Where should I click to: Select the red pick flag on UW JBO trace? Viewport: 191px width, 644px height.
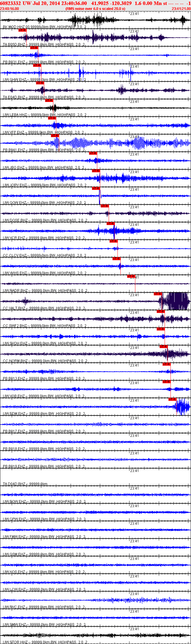pos(93,153)
